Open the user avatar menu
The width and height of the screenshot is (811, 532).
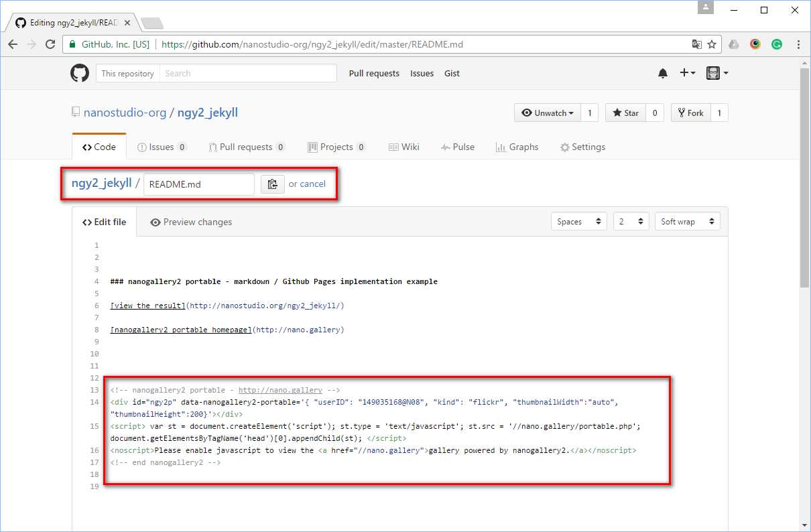pos(717,73)
